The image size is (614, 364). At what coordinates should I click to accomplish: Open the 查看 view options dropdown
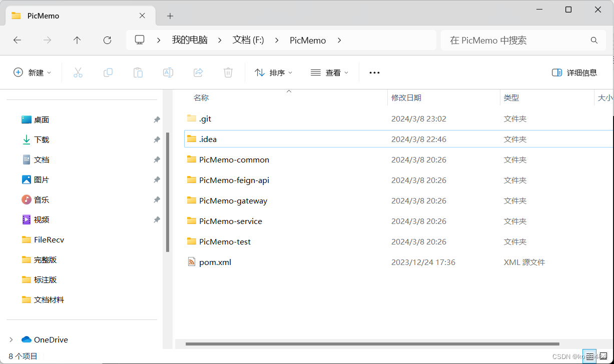click(329, 72)
